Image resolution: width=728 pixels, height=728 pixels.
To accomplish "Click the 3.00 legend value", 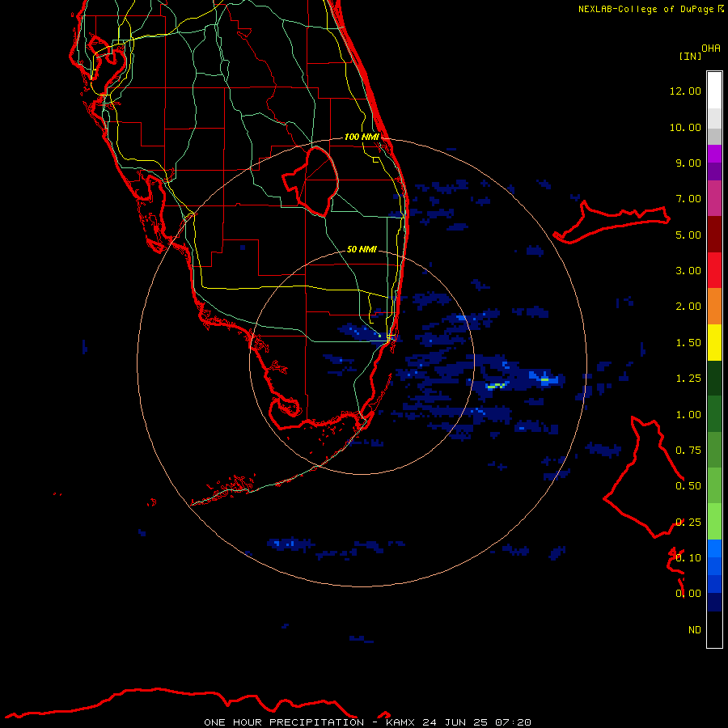I will click(688, 271).
